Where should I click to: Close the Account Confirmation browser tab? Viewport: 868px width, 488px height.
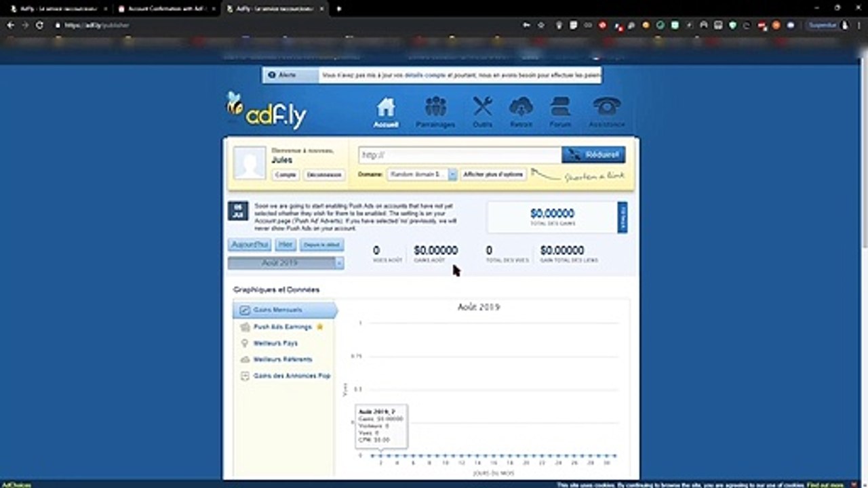214,9
